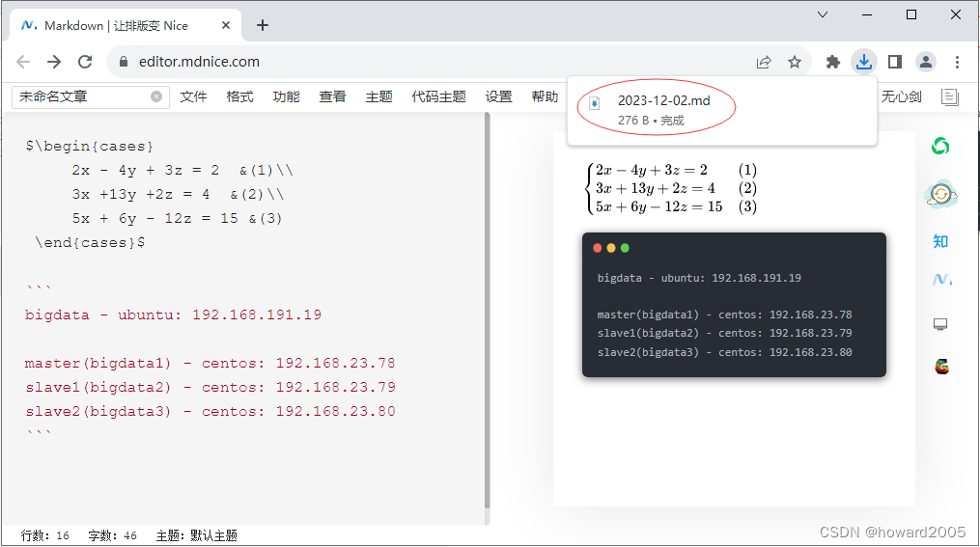Click the site lock icon
980x547 pixels.
tap(124, 62)
